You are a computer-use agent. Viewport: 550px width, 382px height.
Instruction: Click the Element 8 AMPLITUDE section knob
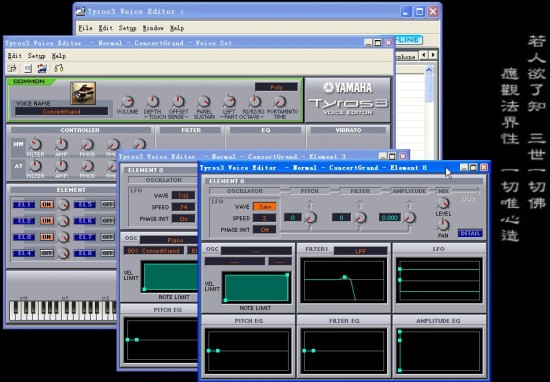(x=409, y=218)
